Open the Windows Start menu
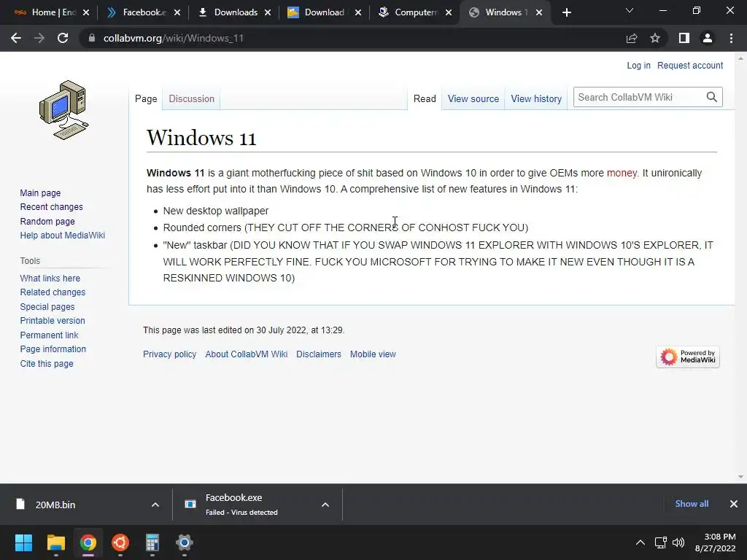The height and width of the screenshot is (560, 747). pos(23,542)
